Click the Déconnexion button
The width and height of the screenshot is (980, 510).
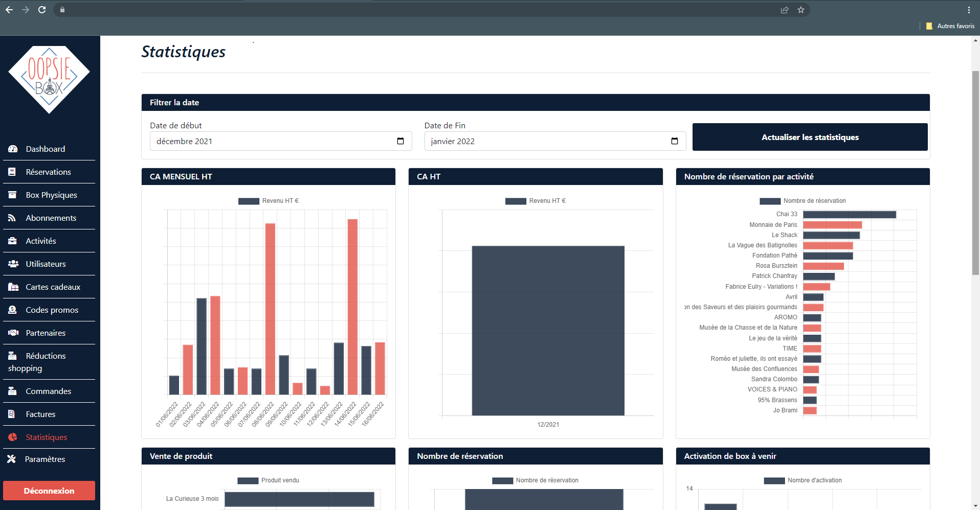click(49, 491)
